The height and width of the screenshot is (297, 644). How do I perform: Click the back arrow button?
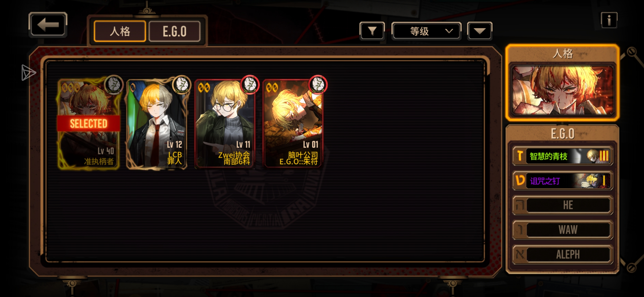(x=48, y=25)
